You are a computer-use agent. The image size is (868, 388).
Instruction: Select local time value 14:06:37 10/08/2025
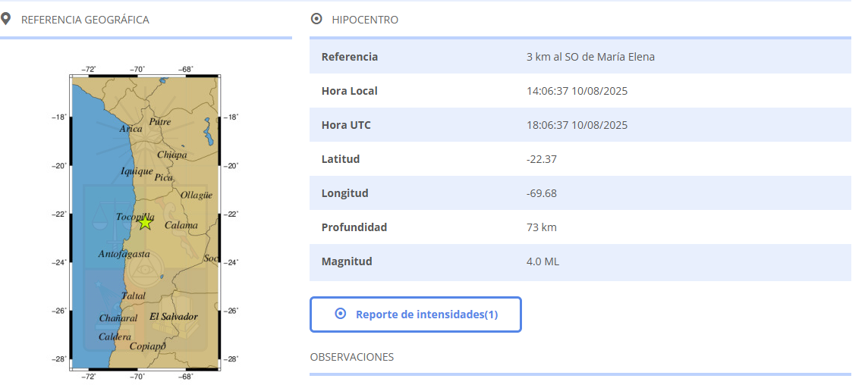coord(577,91)
